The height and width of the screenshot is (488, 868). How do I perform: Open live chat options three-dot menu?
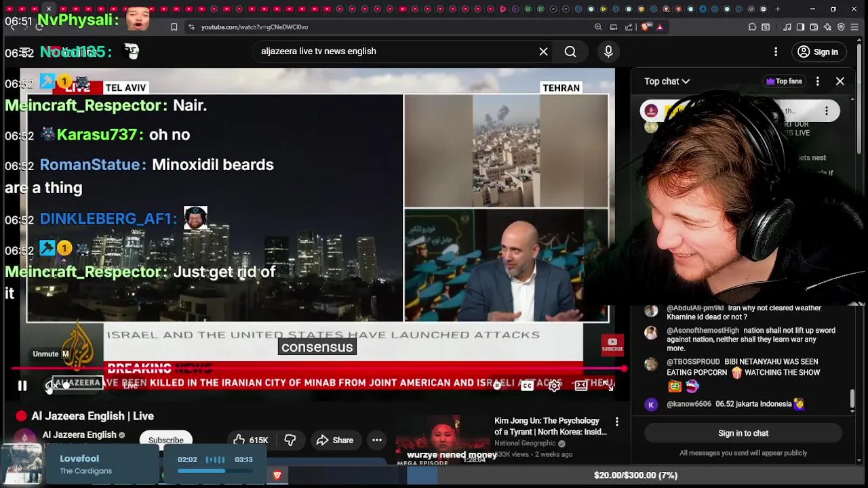tap(818, 81)
